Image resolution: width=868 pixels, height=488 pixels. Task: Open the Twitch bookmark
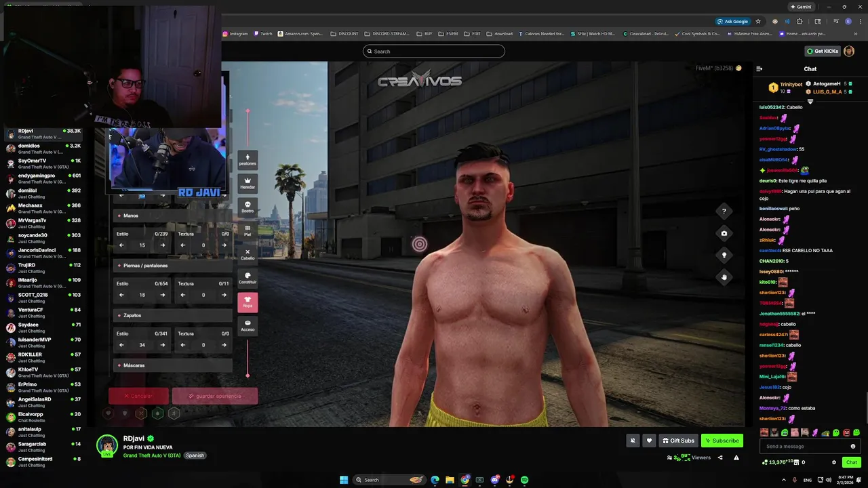pyautogui.click(x=263, y=33)
